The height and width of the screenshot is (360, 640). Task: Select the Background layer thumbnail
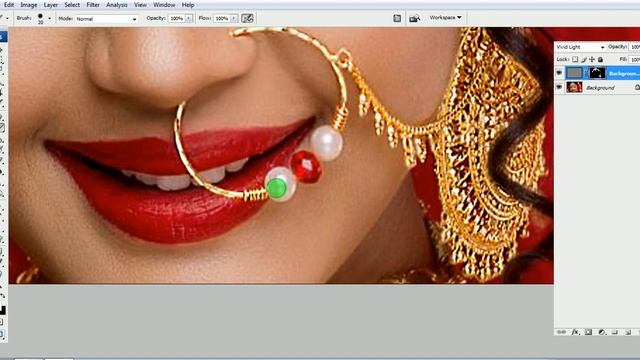pyautogui.click(x=574, y=87)
